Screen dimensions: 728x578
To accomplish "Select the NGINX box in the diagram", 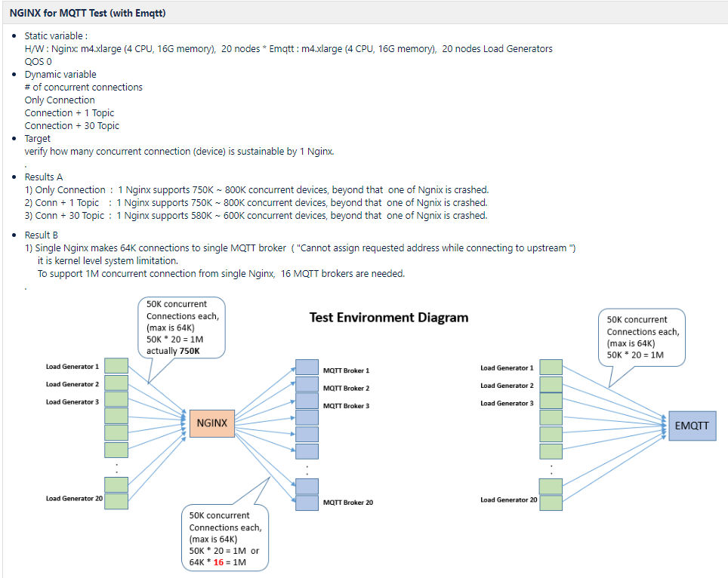I will 211,423.
